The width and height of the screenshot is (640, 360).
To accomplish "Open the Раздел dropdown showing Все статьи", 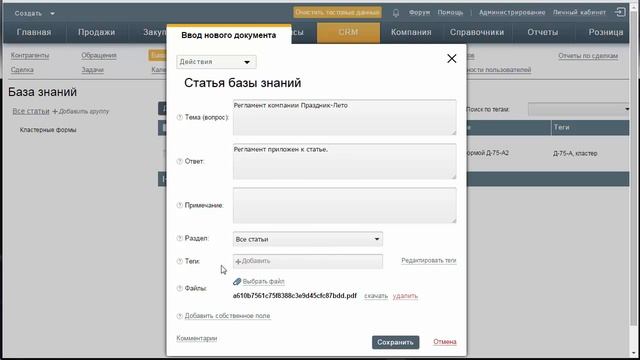I will (308, 239).
